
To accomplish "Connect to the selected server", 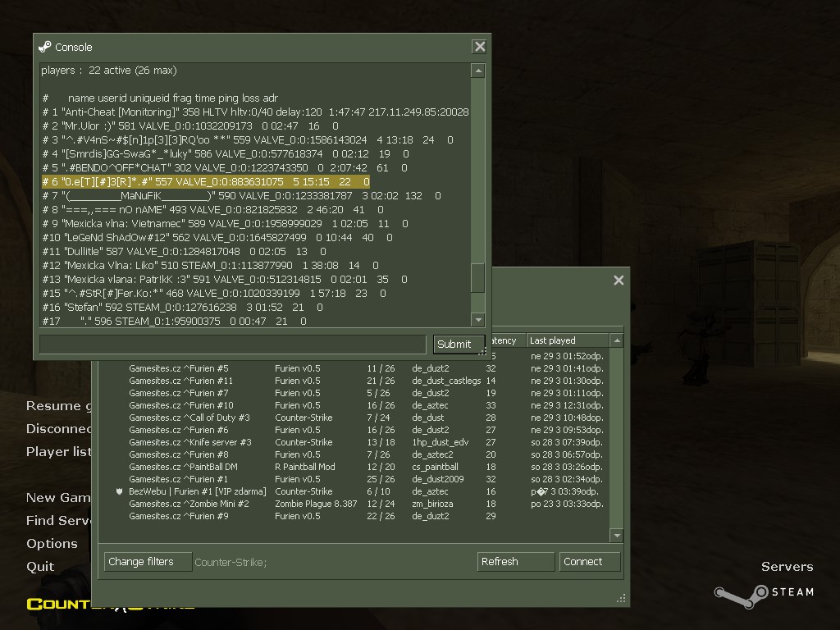I will (x=590, y=561).
